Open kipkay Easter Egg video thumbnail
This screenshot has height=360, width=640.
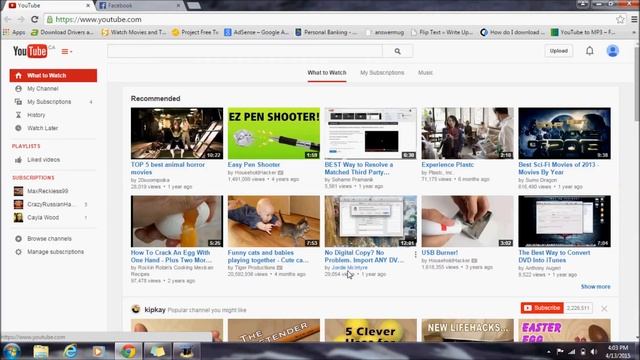click(564, 330)
